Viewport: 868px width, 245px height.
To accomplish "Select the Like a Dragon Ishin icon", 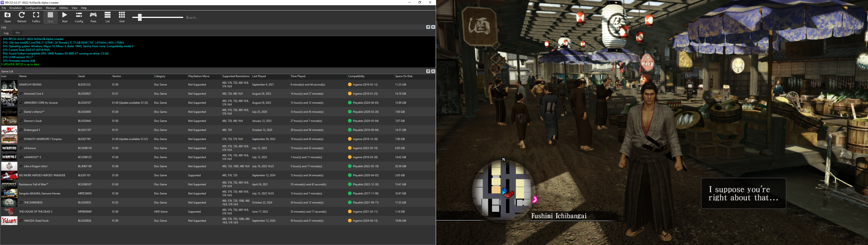I will (x=9, y=166).
